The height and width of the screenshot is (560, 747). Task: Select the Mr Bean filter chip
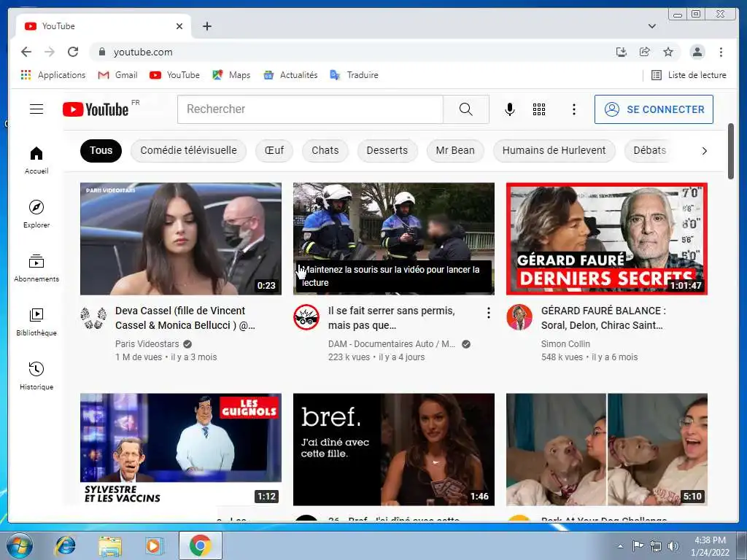pyautogui.click(x=455, y=150)
